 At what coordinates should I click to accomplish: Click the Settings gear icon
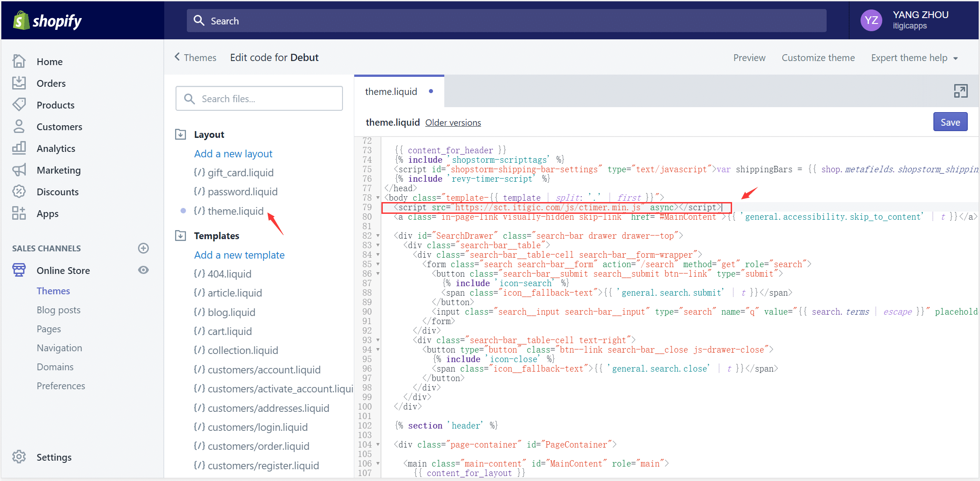[19, 457]
